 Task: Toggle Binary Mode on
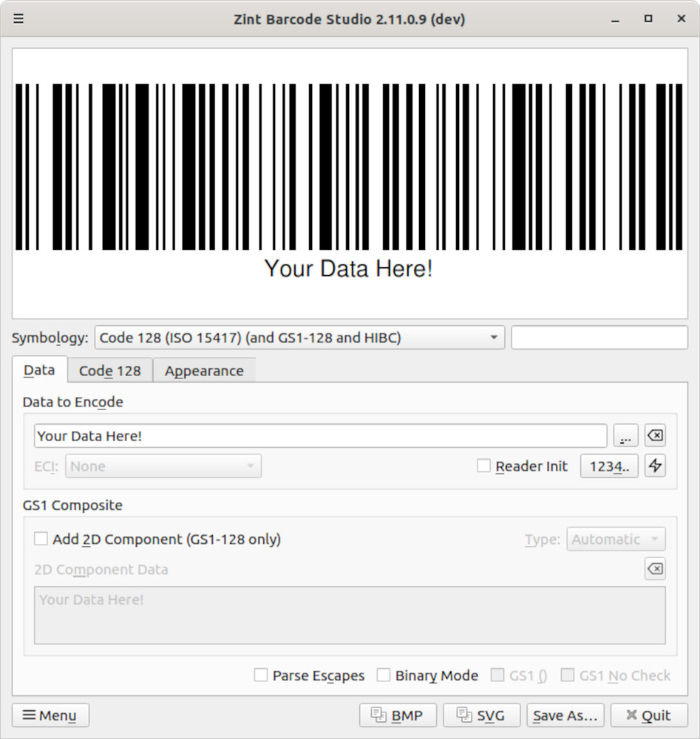(384, 675)
